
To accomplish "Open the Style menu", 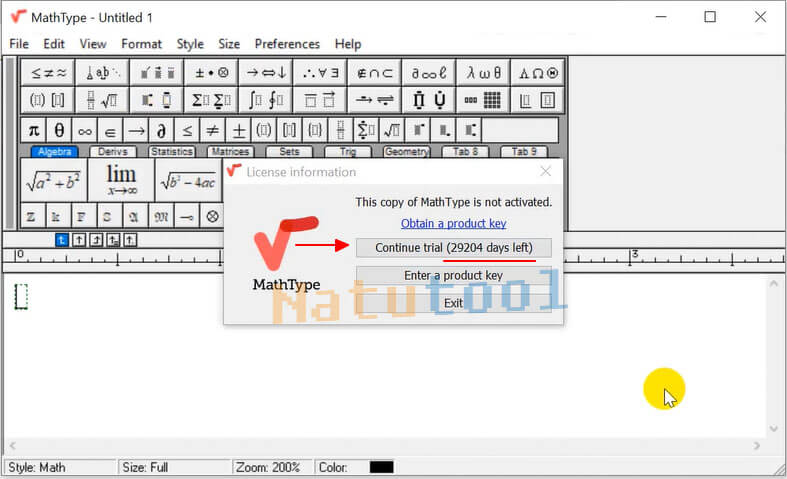I will [190, 44].
